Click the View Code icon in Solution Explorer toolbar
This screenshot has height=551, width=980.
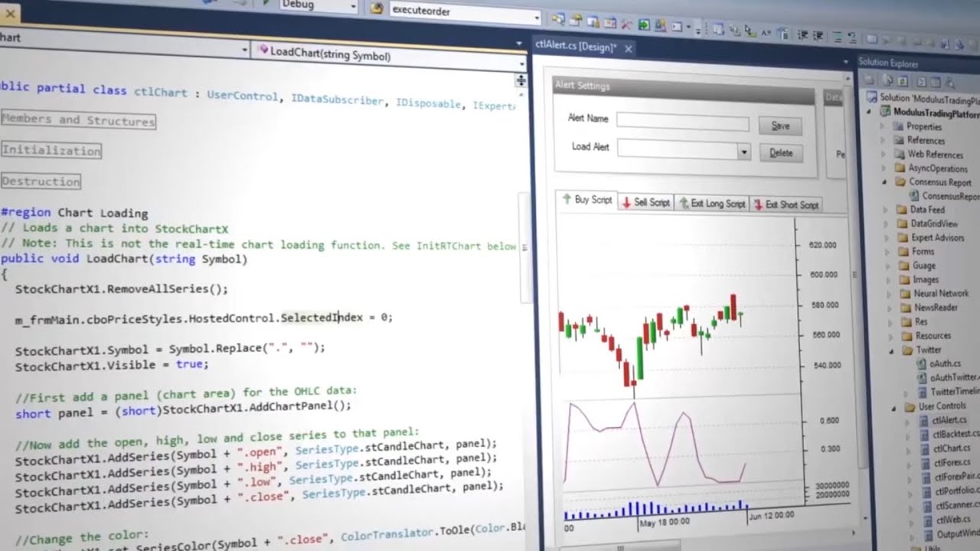pyautogui.click(x=921, y=82)
